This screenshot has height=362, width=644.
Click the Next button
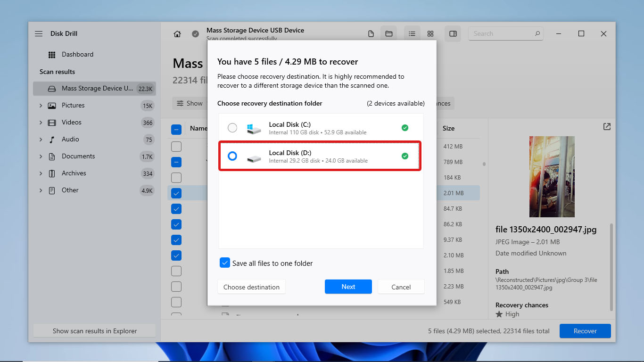[x=348, y=287]
